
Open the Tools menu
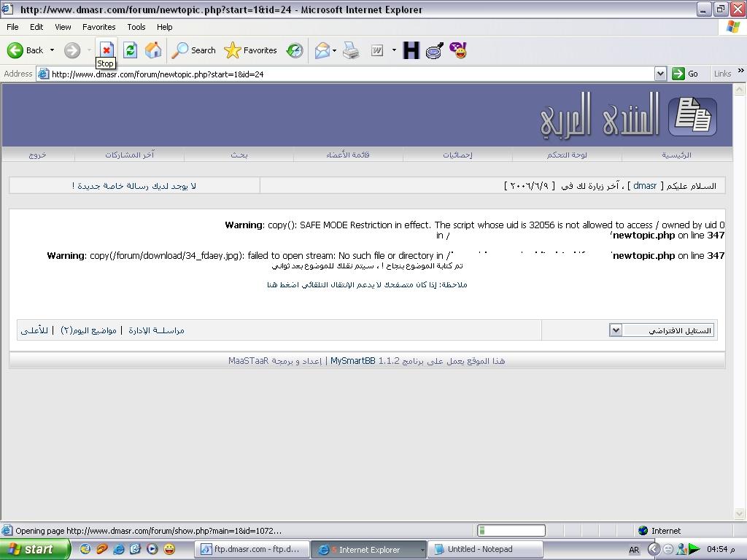click(136, 27)
